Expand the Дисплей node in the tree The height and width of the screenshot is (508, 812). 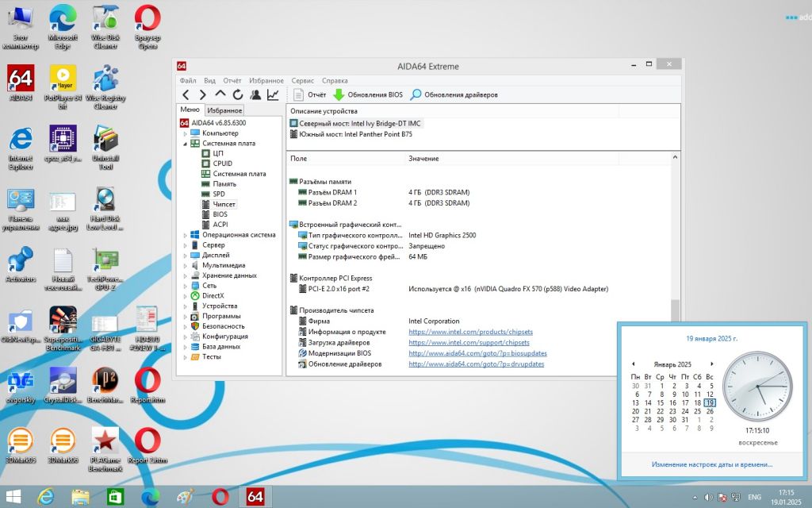(186, 256)
